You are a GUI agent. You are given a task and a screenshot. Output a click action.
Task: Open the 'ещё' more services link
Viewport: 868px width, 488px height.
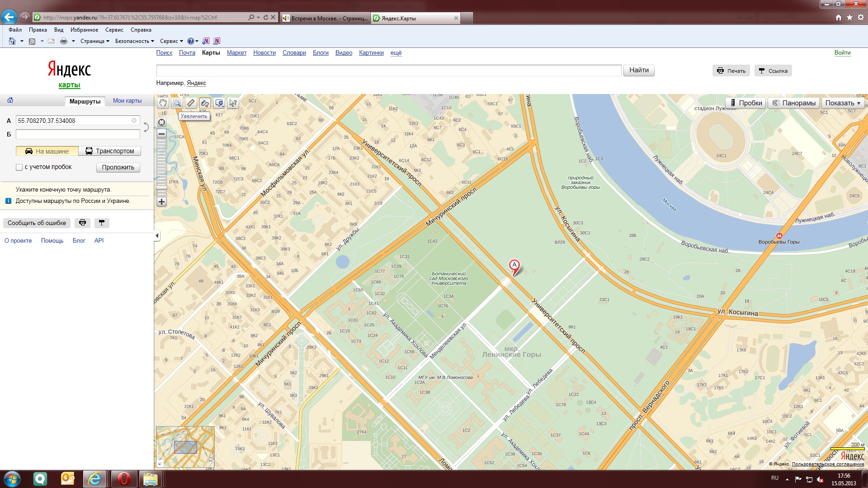click(x=396, y=53)
